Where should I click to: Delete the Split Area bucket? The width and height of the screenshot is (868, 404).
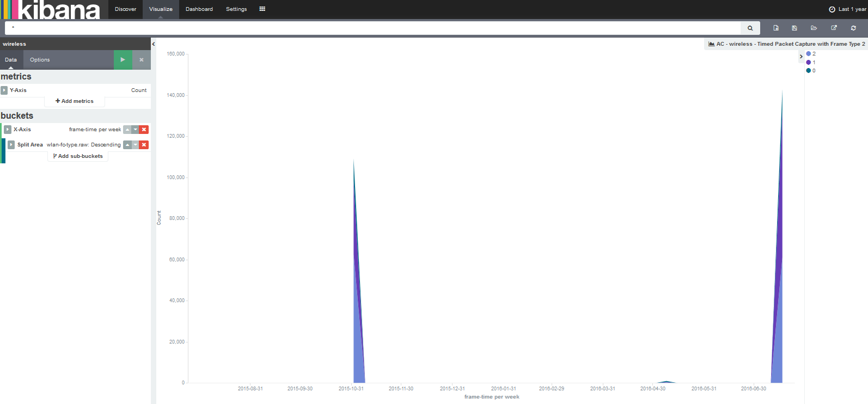pos(144,145)
